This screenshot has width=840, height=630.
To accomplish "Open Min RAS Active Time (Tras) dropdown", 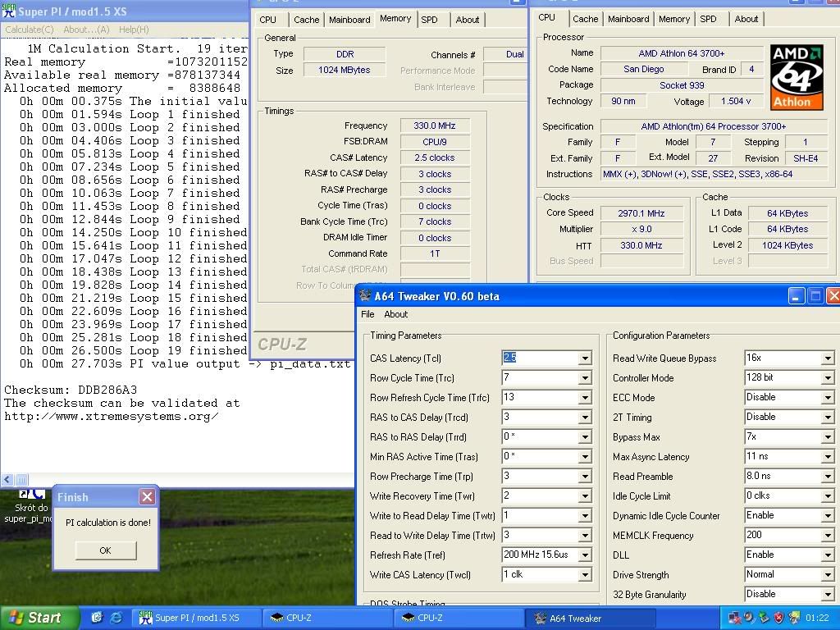I will click(585, 456).
